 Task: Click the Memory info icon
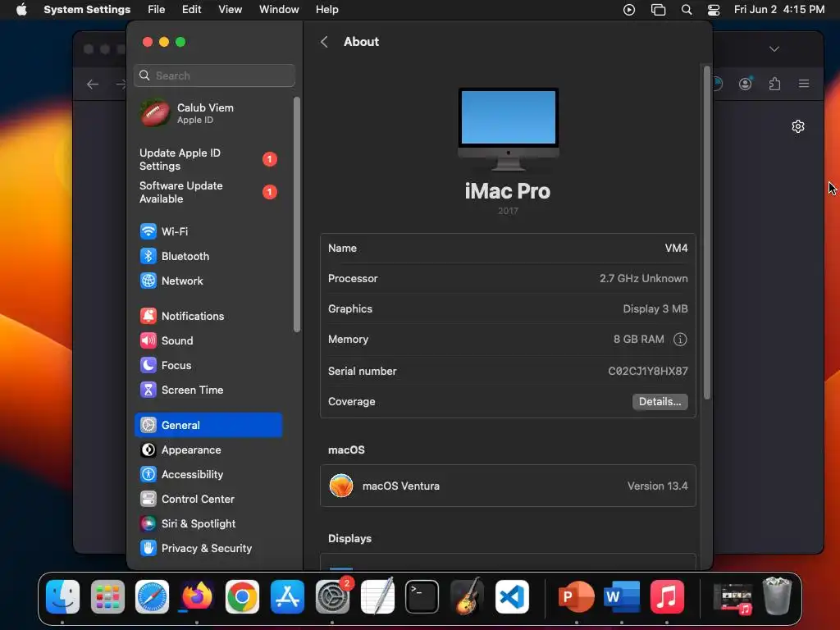680,340
